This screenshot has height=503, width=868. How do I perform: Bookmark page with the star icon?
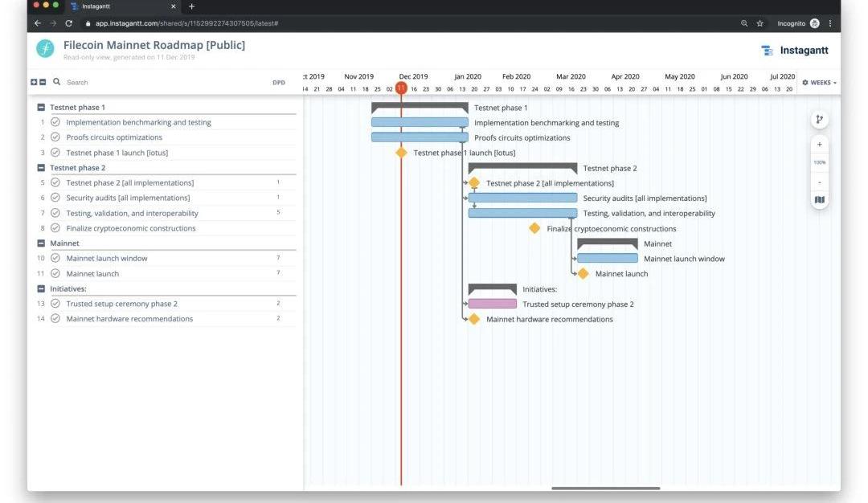pos(759,23)
